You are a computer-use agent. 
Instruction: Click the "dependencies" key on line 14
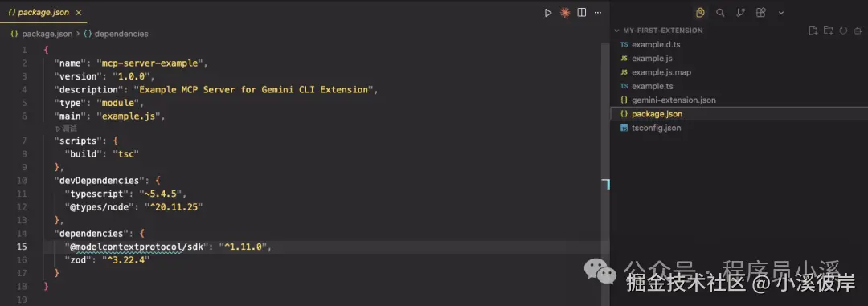pyautogui.click(x=92, y=234)
